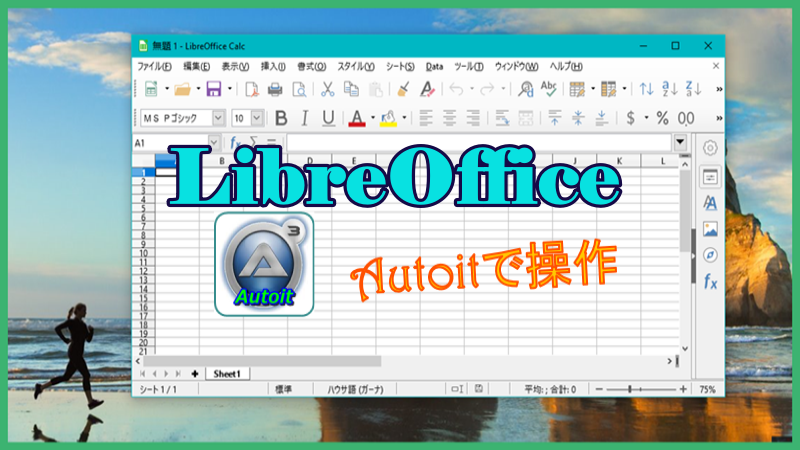Toggle Center Vertically alignment
Screen dimensions: 800x450
point(578,118)
